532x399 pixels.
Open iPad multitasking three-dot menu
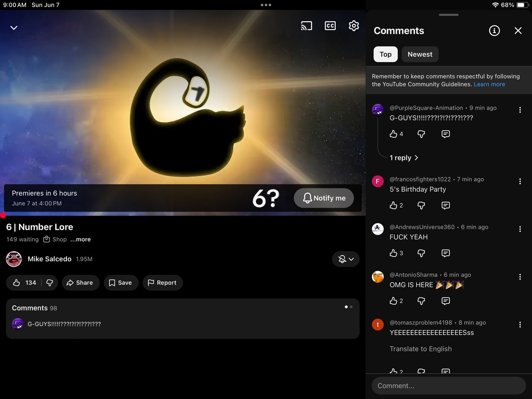tap(266, 5)
